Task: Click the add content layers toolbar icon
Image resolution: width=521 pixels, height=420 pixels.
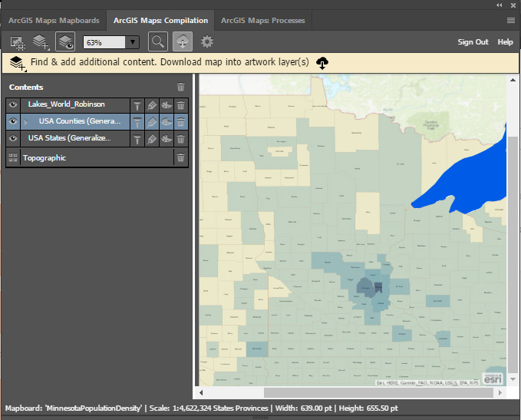Action: coord(41,42)
